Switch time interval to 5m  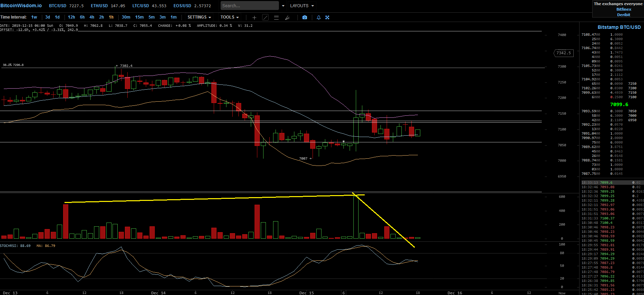[152, 17]
